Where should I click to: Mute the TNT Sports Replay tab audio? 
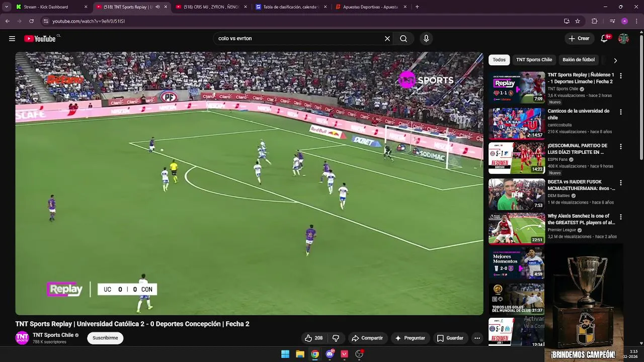(x=157, y=7)
